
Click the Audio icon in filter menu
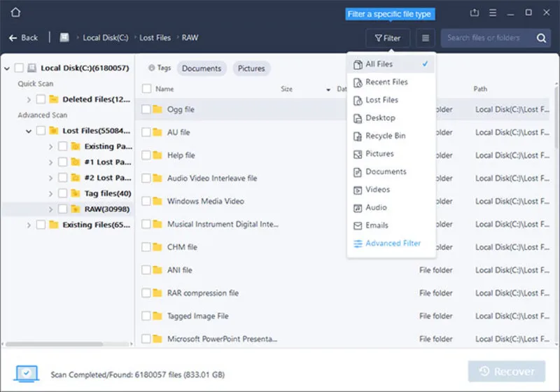(358, 208)
